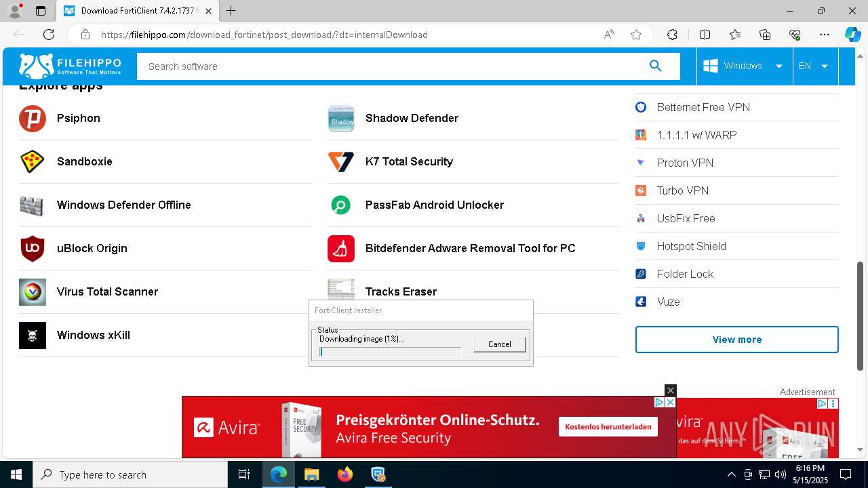Open Shadow Defender app icon
The image size is (868, 488).
341,119
